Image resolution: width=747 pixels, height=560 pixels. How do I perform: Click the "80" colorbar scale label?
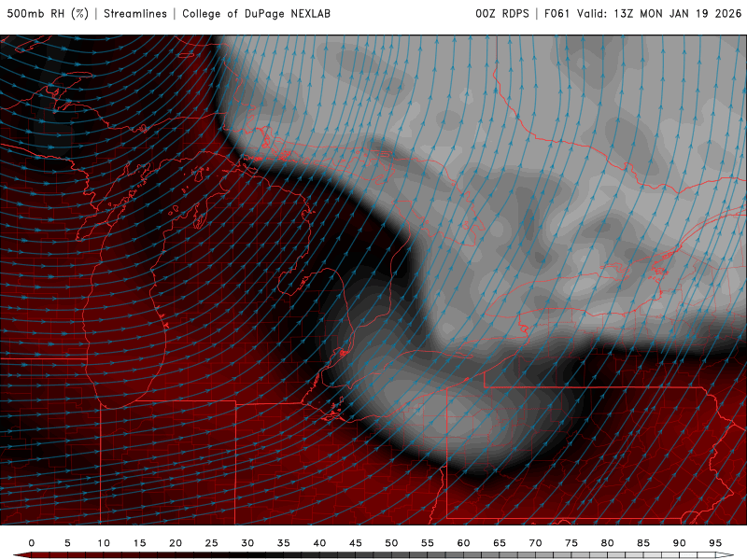608,543
